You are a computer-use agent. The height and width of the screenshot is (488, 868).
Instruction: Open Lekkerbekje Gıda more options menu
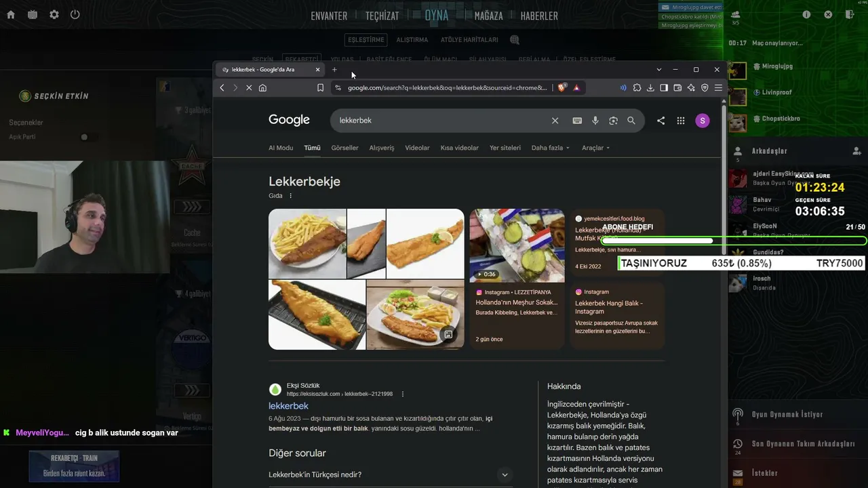pos(290,196)
